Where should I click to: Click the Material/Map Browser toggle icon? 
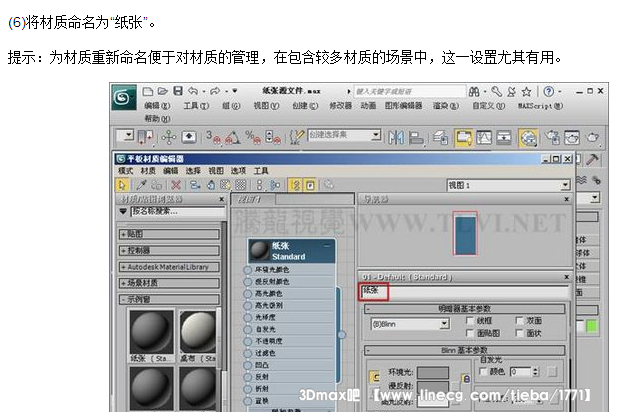pyautogui.click(x=295, y=185)
